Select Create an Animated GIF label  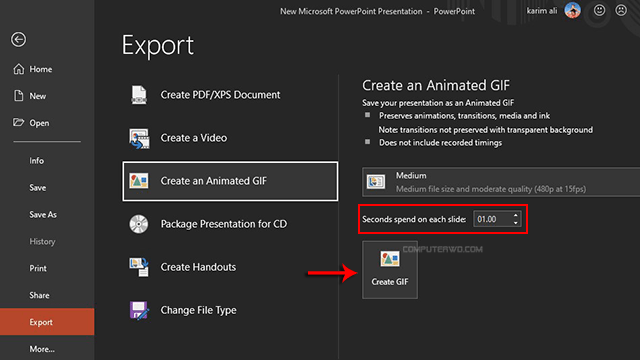[213, 181]
